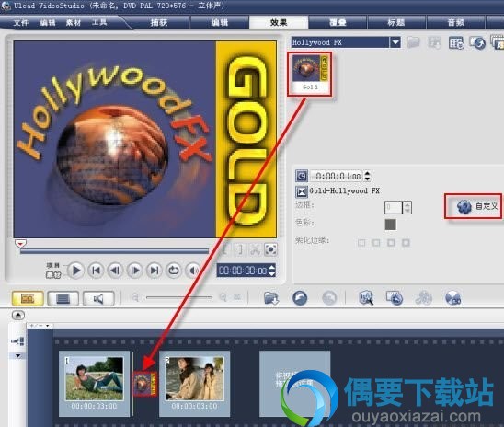
Task: Open the smart proxy magnifier icon
Action: (366, 298)
